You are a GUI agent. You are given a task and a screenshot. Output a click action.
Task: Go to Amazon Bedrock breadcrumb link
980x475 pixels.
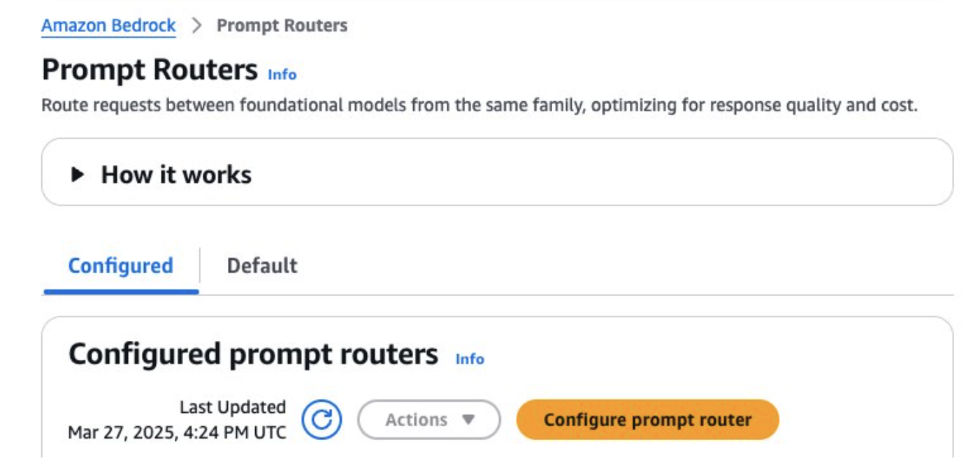click(x=108, y=26)
